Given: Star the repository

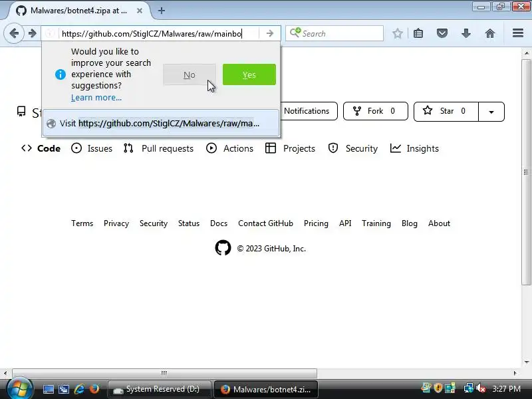Looking at the screenshot, I should tap(446, 111).
